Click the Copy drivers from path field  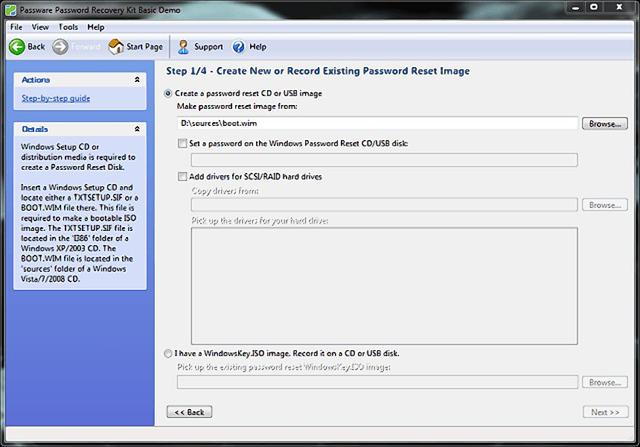pyautogui.click(x=384, y=205)
